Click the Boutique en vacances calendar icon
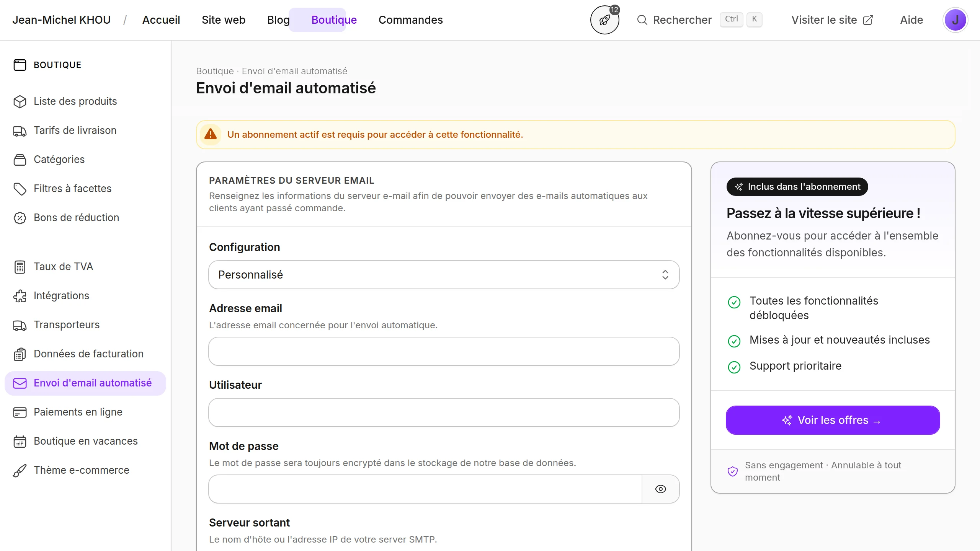The height and width of the screenshot is (551, 980). 20,441
